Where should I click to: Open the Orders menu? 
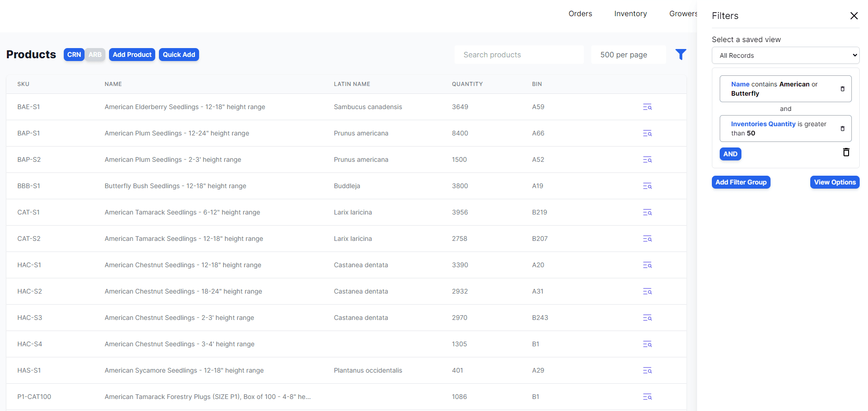pyautogui.click(x=580, y=14)
